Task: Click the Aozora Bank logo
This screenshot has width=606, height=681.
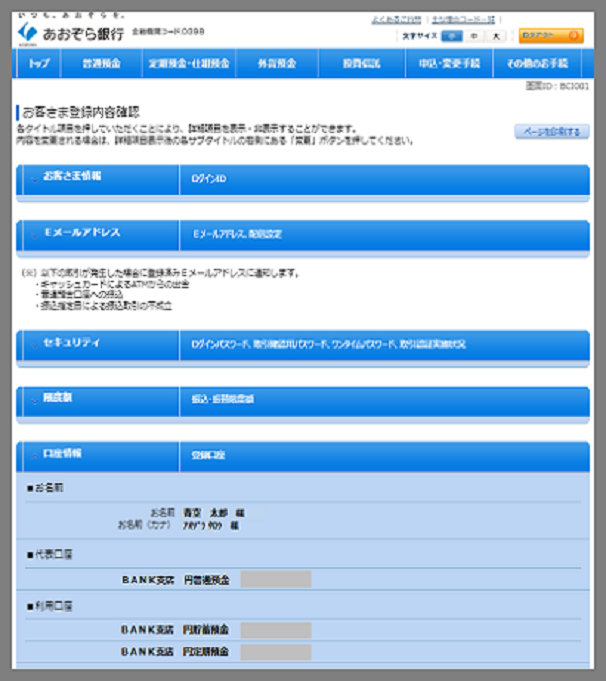Action: click(71, 33)
